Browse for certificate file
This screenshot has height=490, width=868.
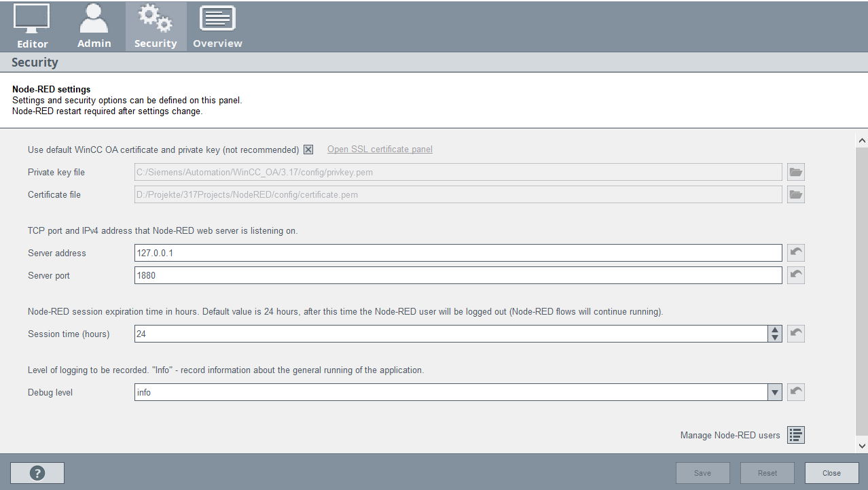pos(795,195)
